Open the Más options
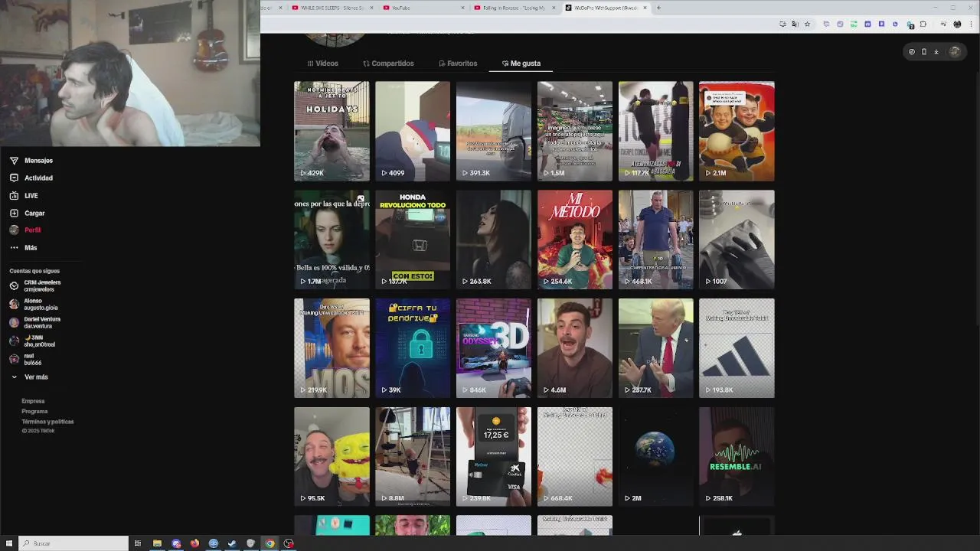This screenshot has height=551, width=980. pos(23,247)
